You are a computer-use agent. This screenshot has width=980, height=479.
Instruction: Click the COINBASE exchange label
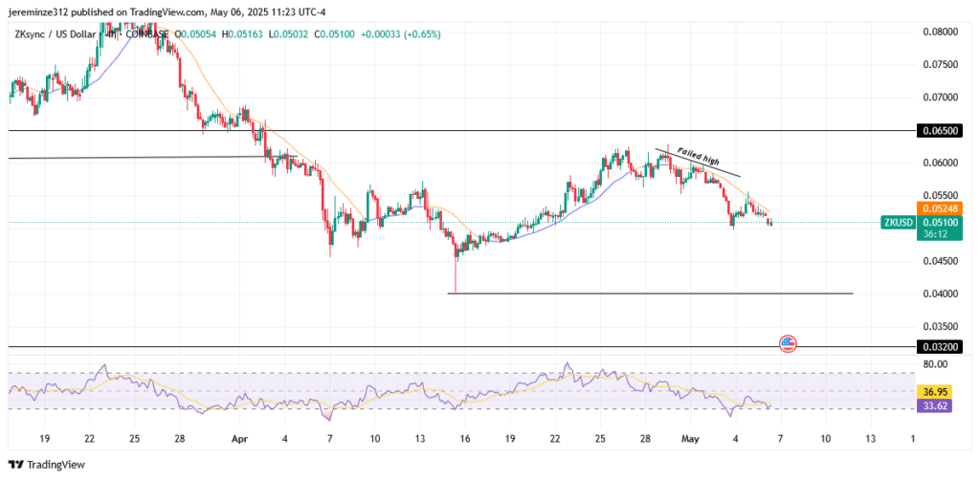[x=146, y=34]
